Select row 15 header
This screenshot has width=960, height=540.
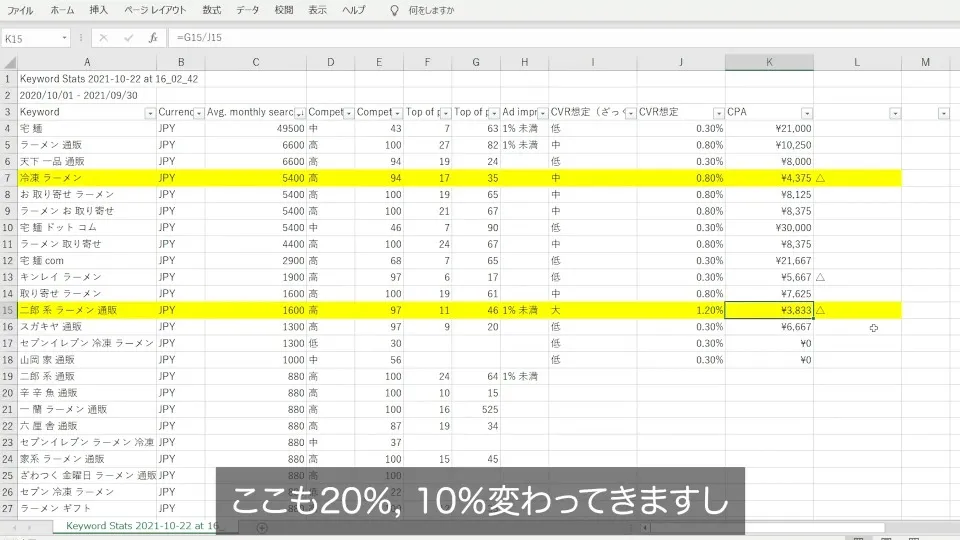[x=8, y=310]
